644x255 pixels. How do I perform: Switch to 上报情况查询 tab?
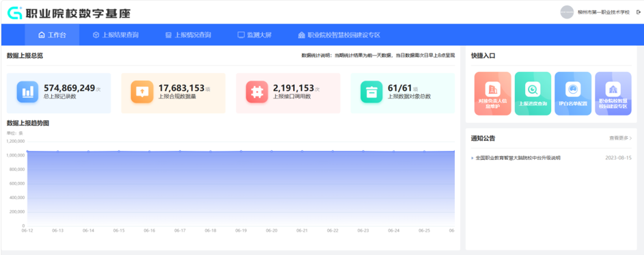click(188, 35)
